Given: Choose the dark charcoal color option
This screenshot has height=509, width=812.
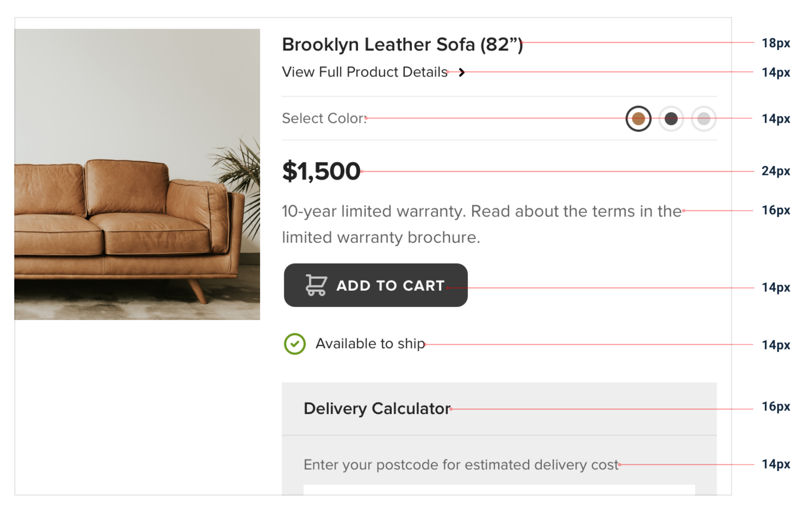Looking at the screenshot, I should tap(671, 119).
